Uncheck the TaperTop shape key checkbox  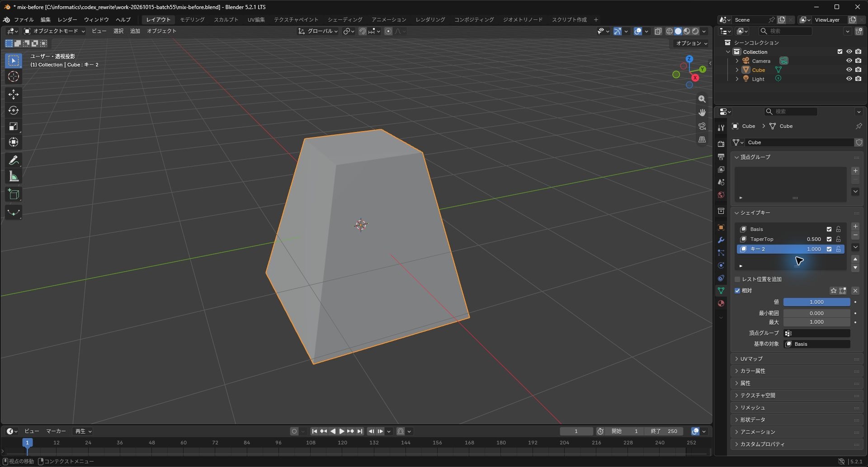(x=829, y=239)
